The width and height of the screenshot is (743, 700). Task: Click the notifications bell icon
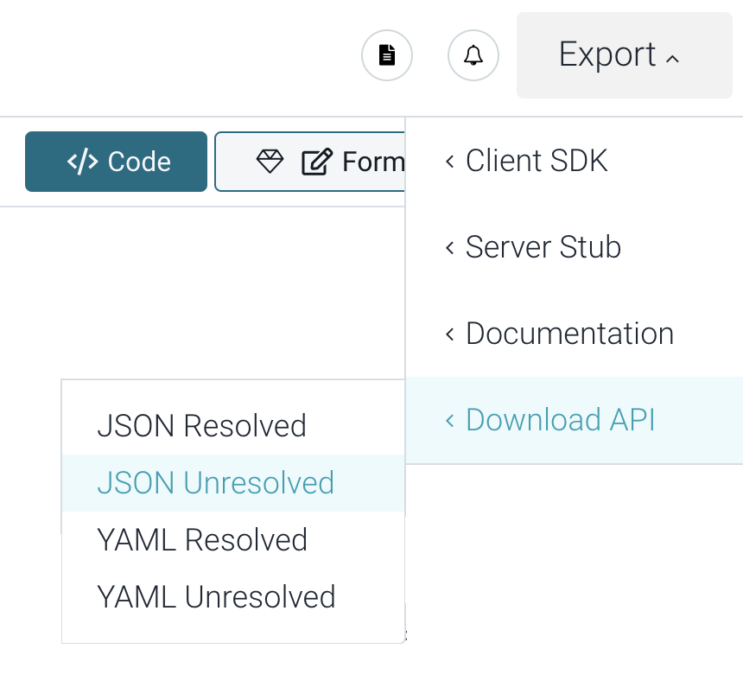[473, 55]
